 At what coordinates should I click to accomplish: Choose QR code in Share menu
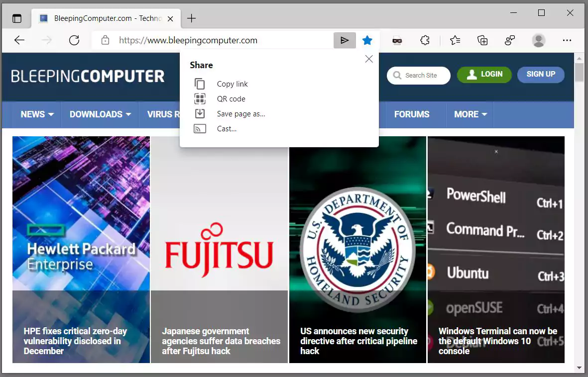click(x=231, y=99)
